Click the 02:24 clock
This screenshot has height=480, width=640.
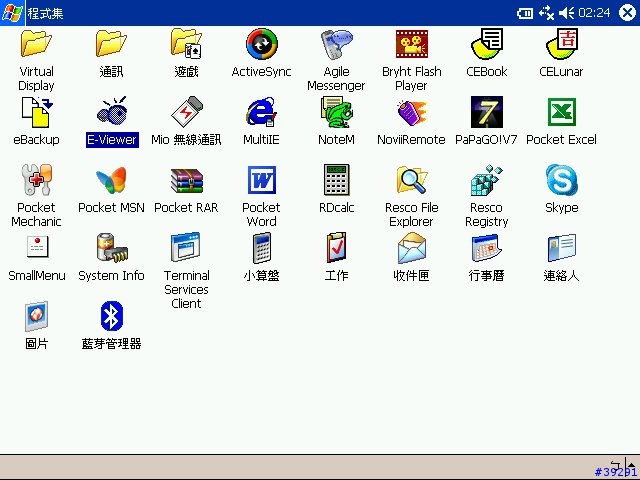pyautogui.click(x=594, y=13)
